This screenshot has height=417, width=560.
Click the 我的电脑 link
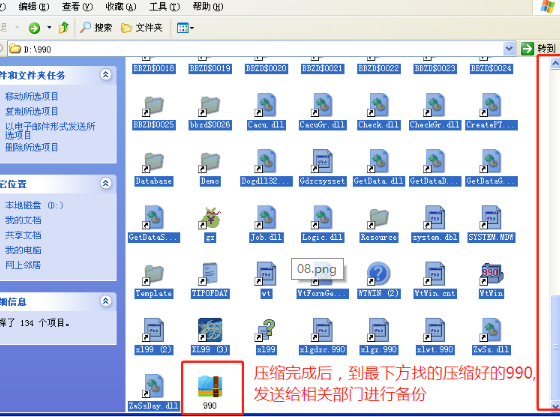23,250
